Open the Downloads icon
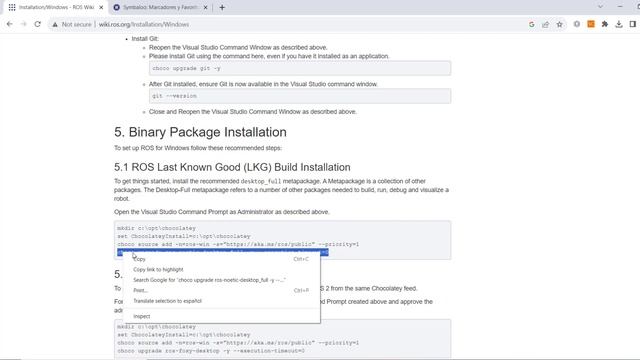Screen dimensions: 640x360 [x=619, y=24]
